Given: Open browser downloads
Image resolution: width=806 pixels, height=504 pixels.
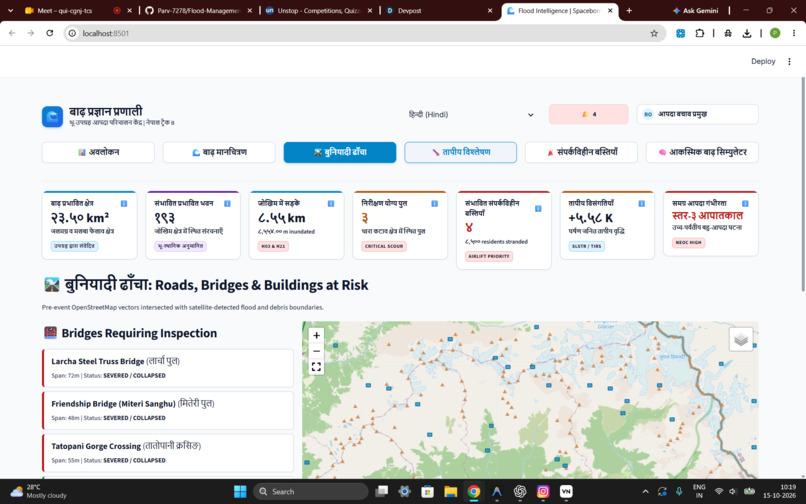Looking at the screenshot, I should pos(747,33).
